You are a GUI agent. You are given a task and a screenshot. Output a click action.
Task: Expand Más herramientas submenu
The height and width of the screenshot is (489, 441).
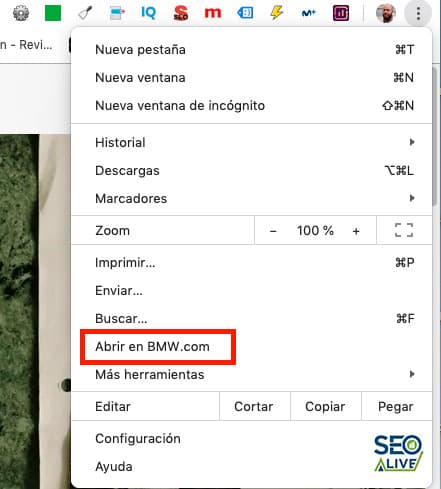(252, 374)
